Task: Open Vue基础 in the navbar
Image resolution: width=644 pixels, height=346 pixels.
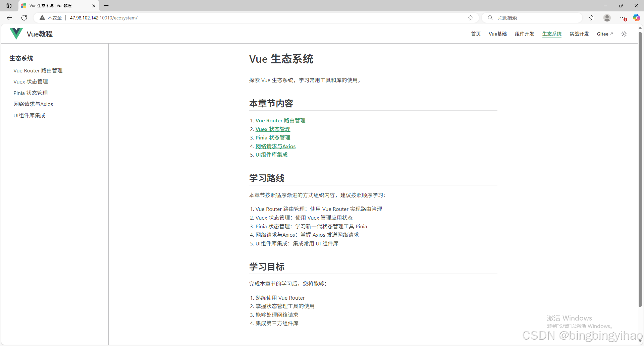Action: click(498, 34)
